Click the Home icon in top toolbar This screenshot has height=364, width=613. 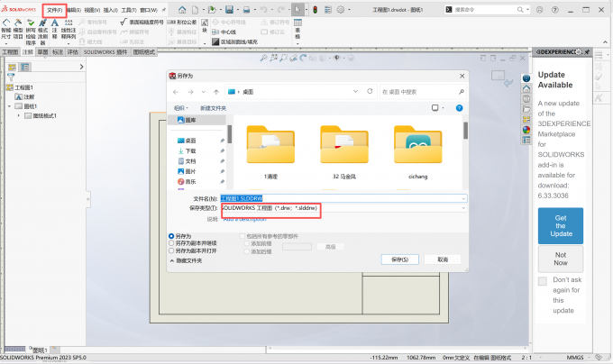point(178,9)
